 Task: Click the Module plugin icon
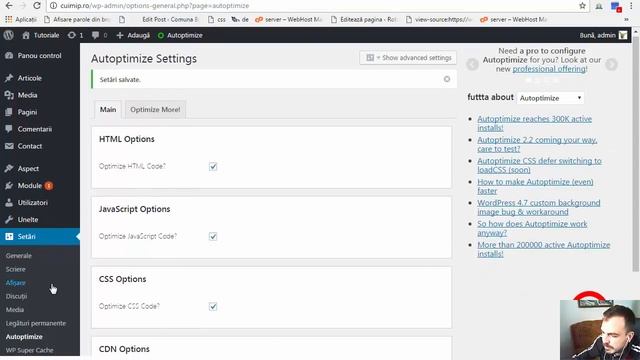point(9,185)
